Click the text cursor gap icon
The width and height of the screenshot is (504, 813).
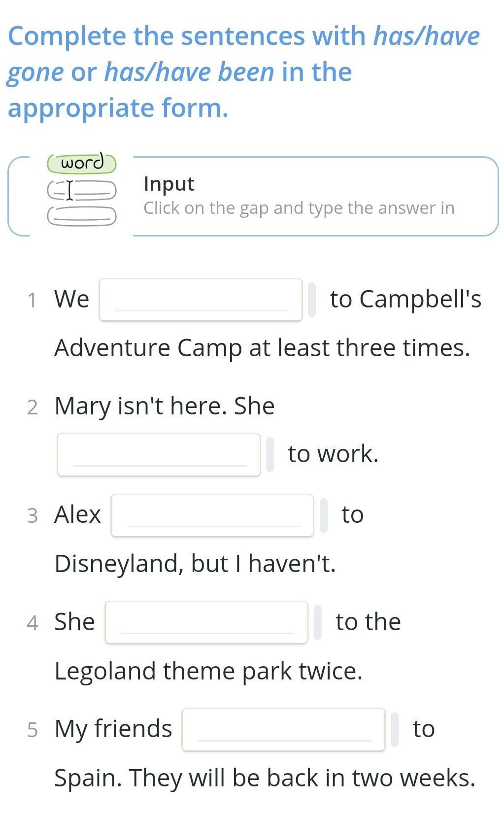[x=82, y=190]
